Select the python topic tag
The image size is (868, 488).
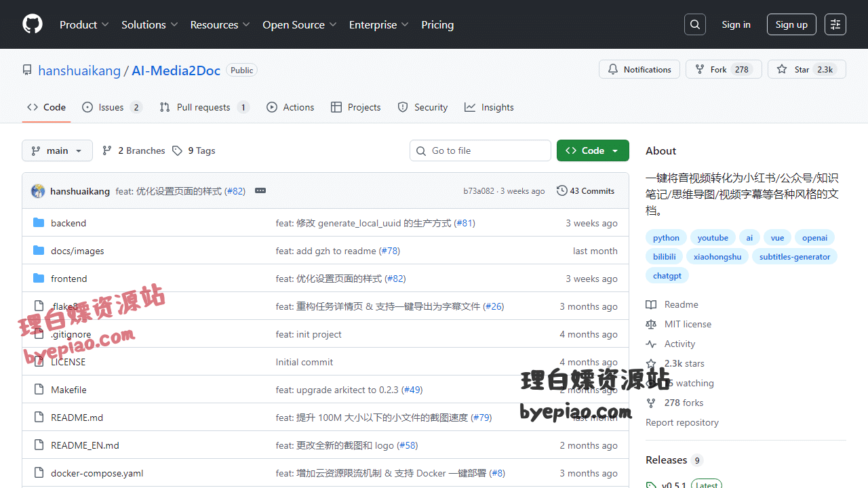666,238
